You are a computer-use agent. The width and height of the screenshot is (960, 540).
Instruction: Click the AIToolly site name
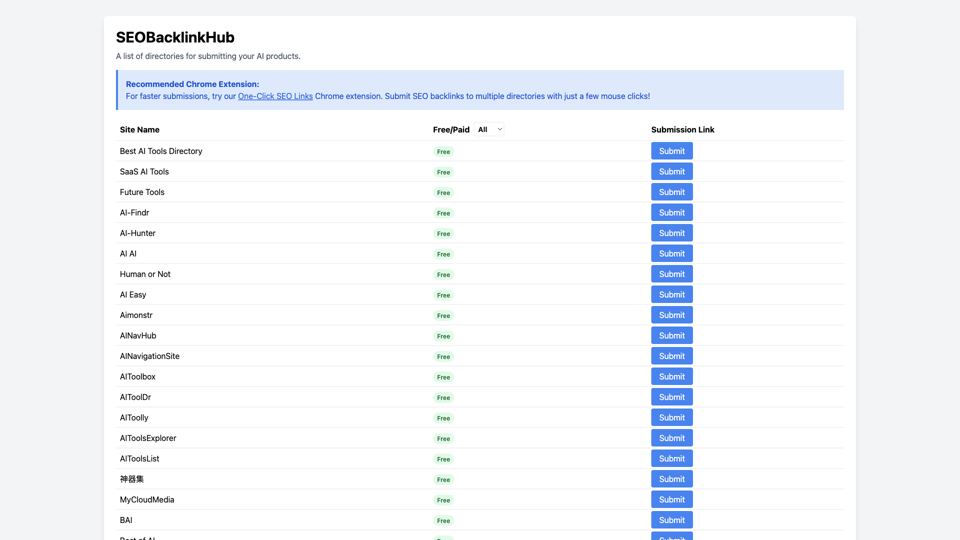134,418
